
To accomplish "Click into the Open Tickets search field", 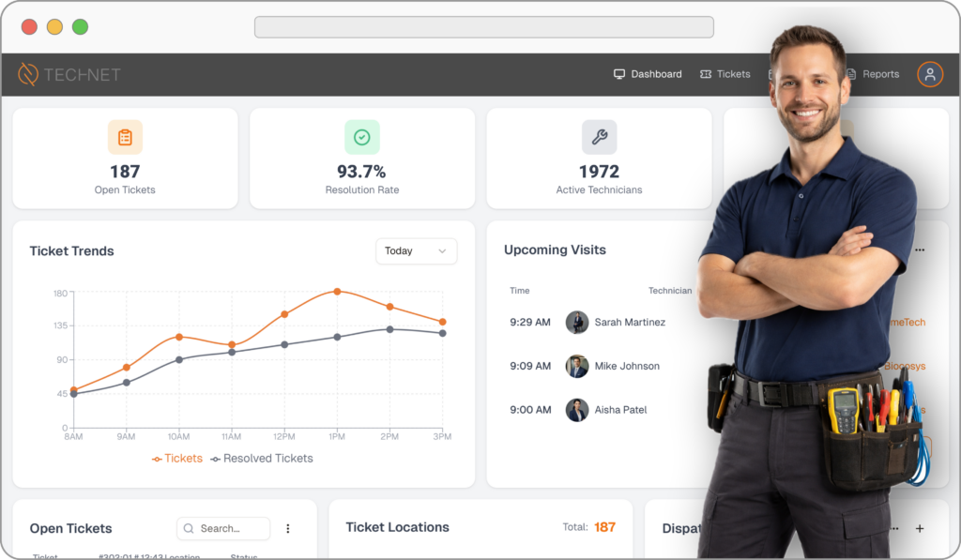I will tap(224, 529).
